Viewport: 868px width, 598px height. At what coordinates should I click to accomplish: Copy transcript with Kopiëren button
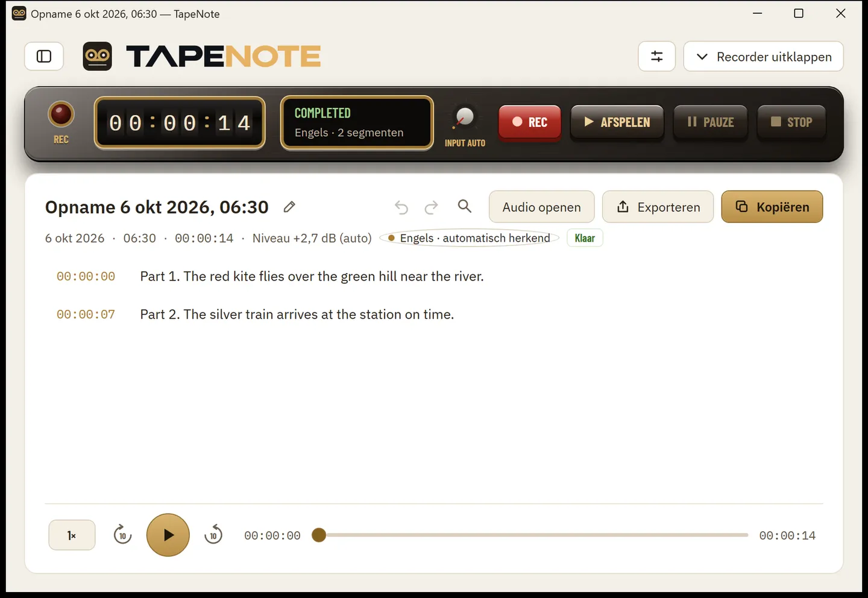tap(772, 207)
